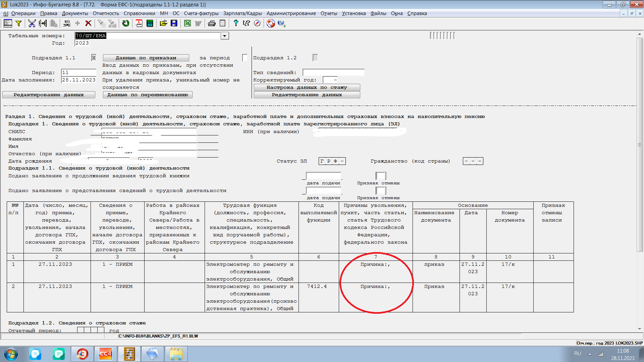Click the scissors cut icon
This screenshot has width=644, height=362.
pos(32,23)
